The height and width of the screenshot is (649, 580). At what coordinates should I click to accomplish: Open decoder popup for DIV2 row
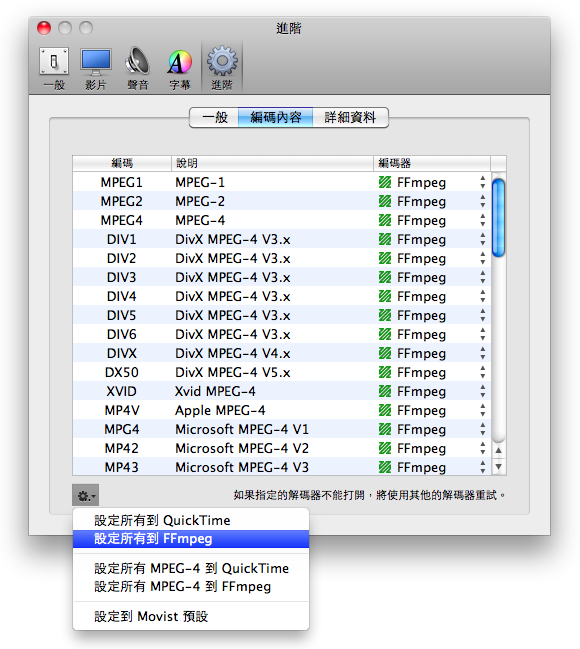(483, 258)
